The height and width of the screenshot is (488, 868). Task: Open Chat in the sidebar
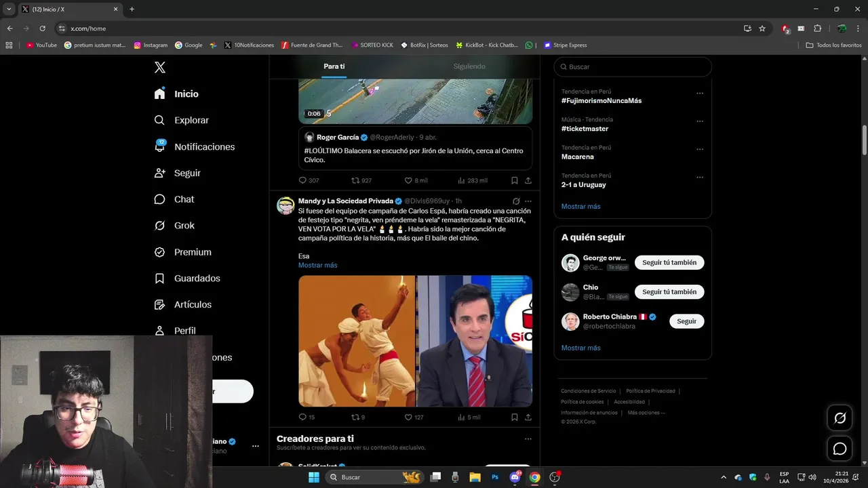(x=174, y=199)
